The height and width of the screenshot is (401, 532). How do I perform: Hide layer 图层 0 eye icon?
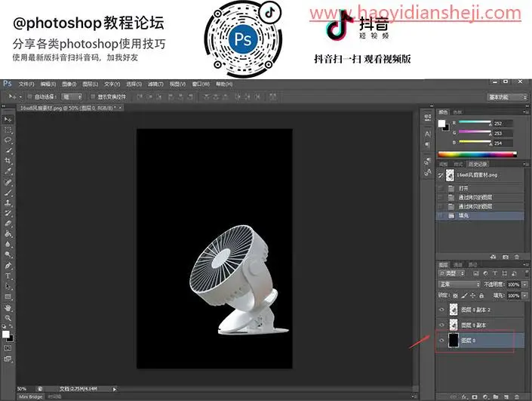tap(441, 341)
